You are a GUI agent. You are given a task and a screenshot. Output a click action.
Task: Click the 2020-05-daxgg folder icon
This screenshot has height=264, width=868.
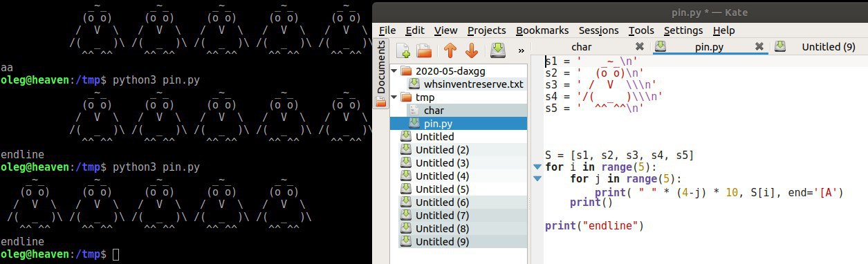tap(406, 71)
